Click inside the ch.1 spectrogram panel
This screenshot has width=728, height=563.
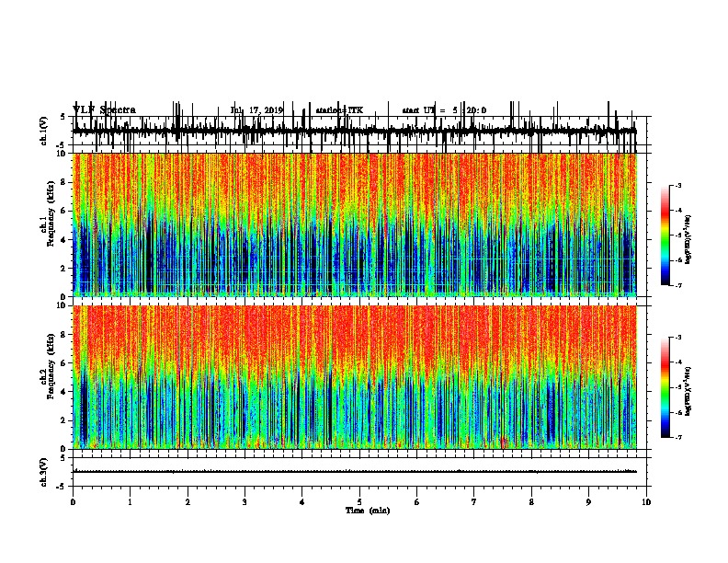(x=354, y=224)
